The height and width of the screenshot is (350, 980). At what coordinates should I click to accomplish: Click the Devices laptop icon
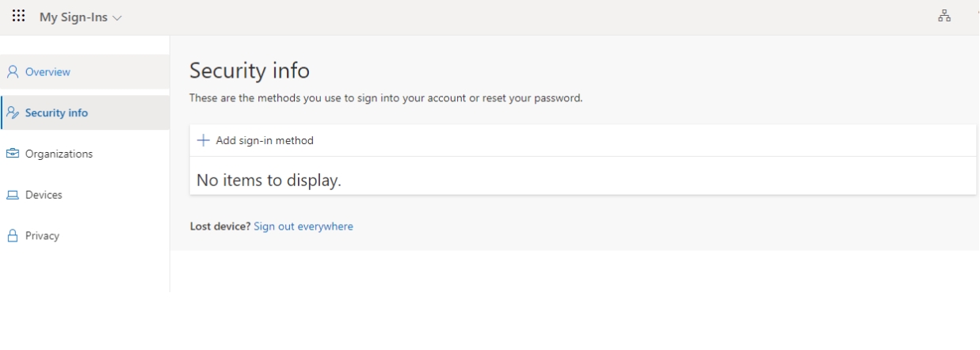13,195
